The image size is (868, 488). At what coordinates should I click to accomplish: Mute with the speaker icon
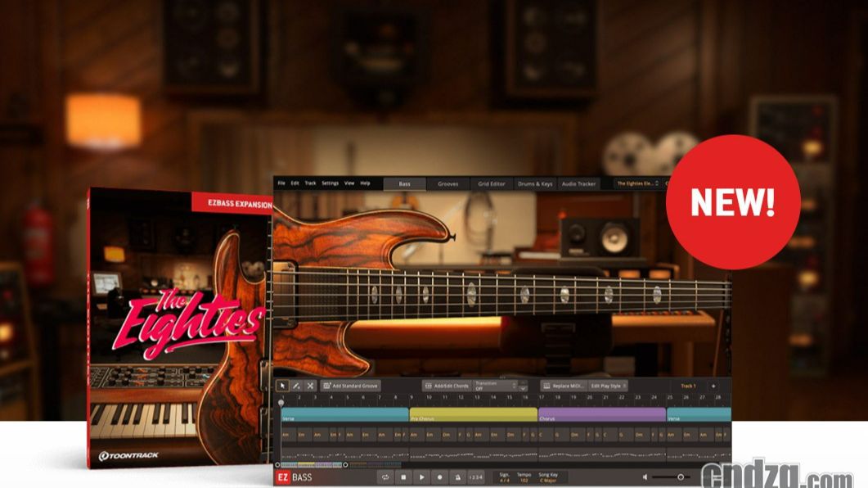click(645, 477)
